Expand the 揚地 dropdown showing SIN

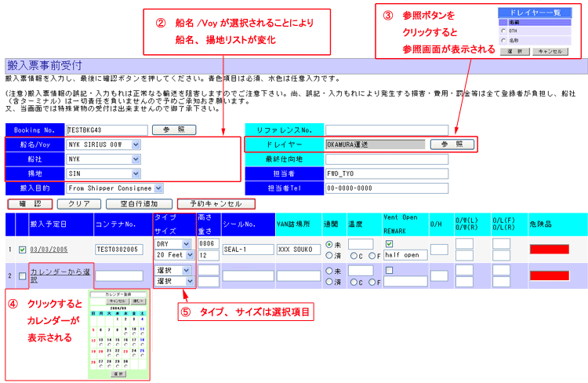tap(136, 173)
